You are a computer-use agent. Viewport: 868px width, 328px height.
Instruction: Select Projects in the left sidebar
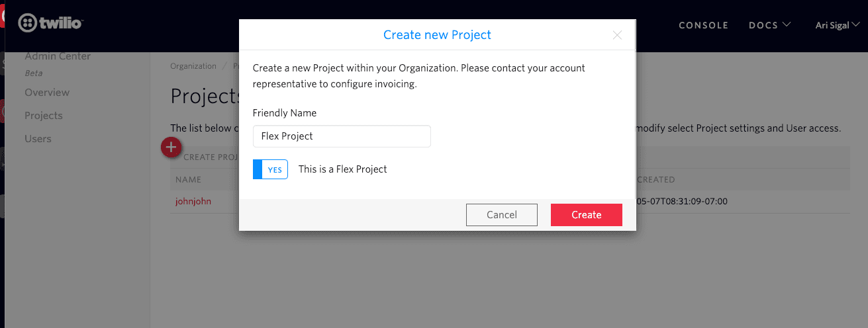tap(44, 116)
